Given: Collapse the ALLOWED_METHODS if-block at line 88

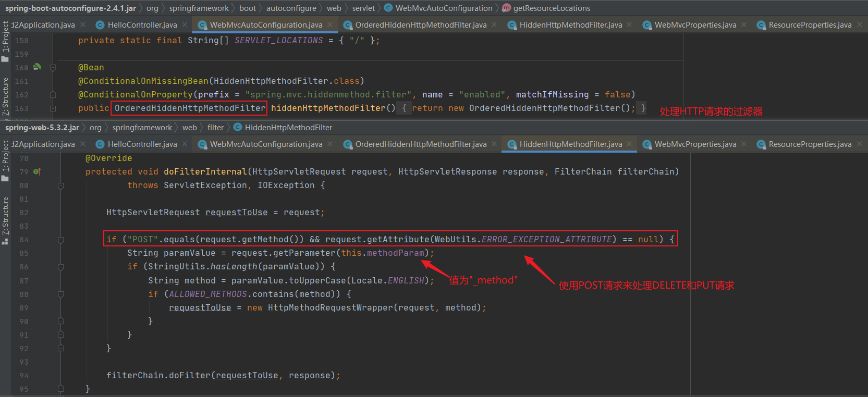Looking at the screenshot, I should pyautogui.click(x=61, y=294).
